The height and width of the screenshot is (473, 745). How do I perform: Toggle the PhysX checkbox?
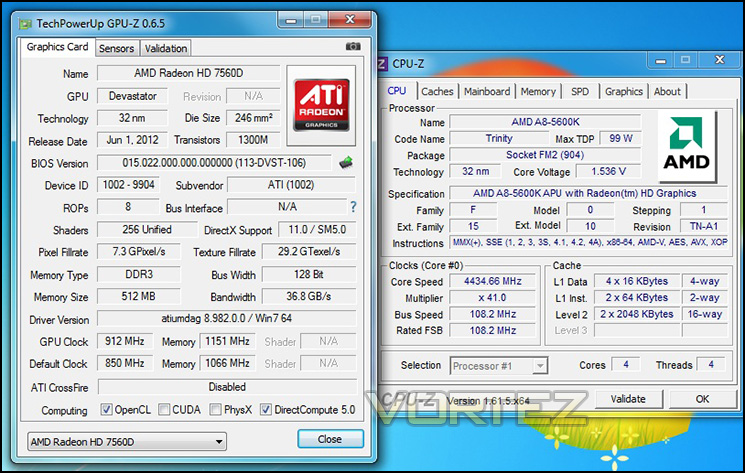pos(216,409)
